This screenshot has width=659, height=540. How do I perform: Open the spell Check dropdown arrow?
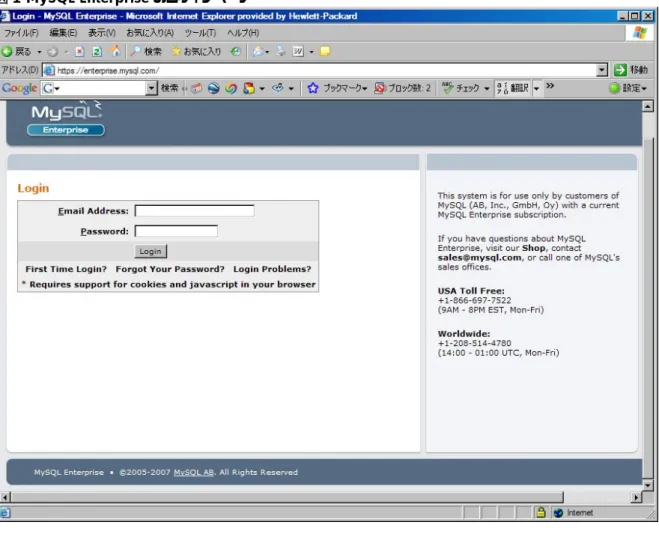[487, 89]
